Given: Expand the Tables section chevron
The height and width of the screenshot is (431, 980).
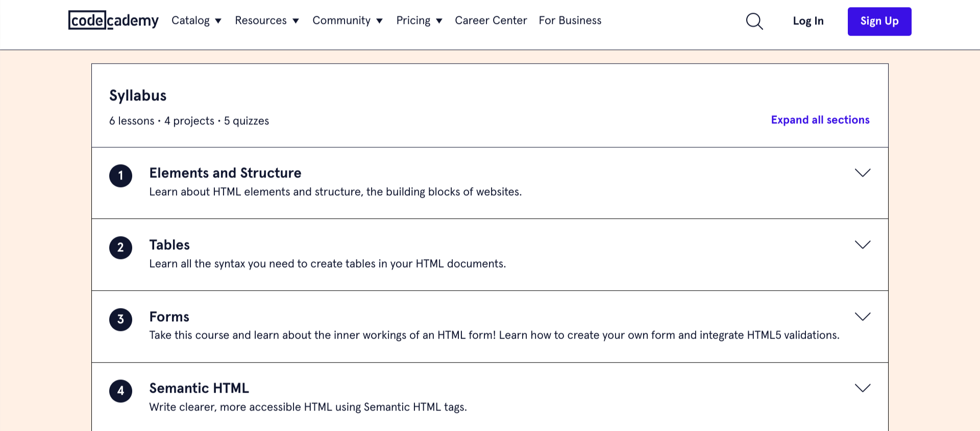Looking at the screenshot, I should (x=862, y=245).
